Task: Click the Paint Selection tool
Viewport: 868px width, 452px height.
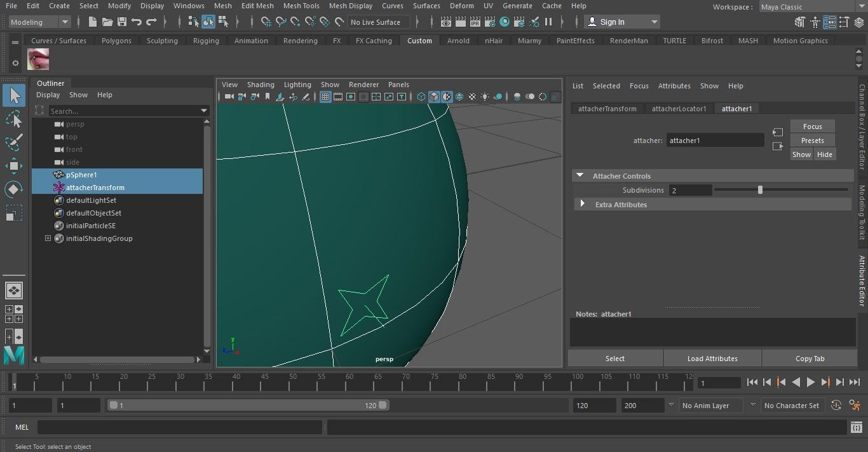Action: point(14,142)
